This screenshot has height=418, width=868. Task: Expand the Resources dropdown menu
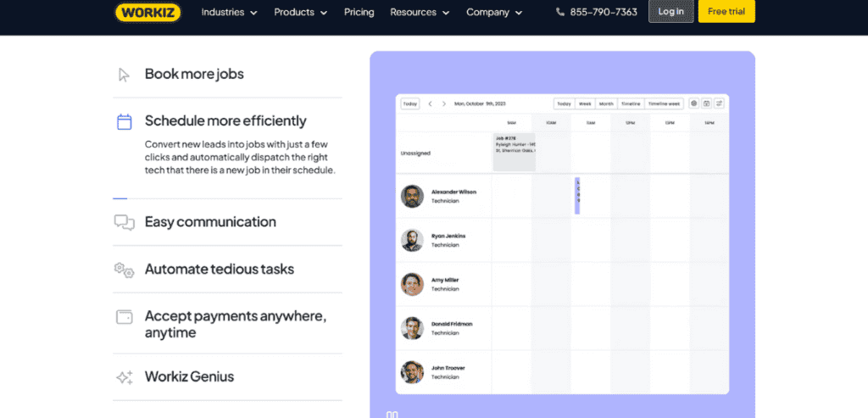click(x=420, y=12)
